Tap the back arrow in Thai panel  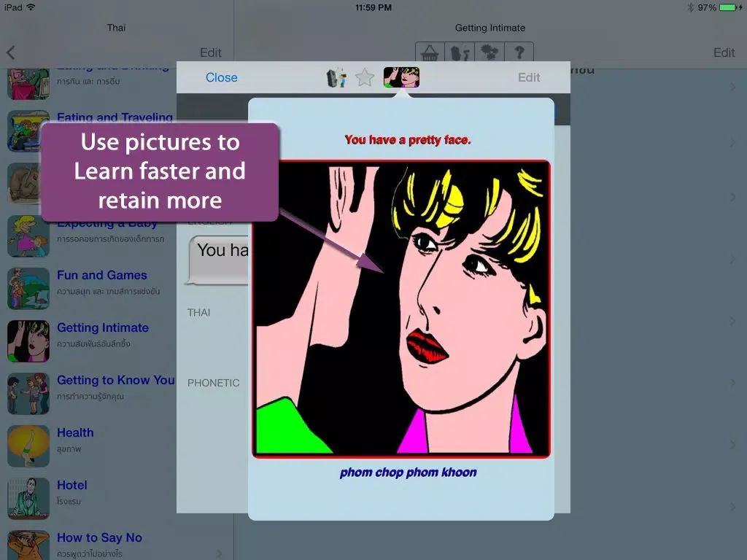(11, 52)
